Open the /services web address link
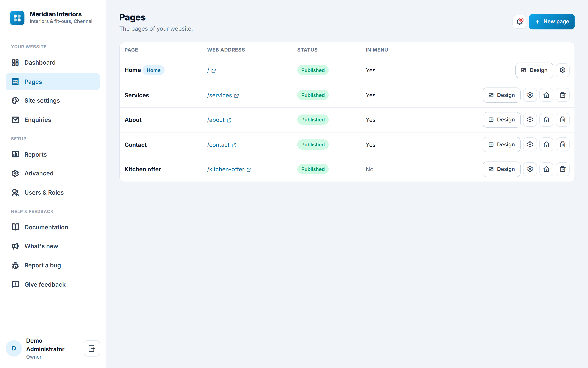The image size is (588, 368). point(223,95)
